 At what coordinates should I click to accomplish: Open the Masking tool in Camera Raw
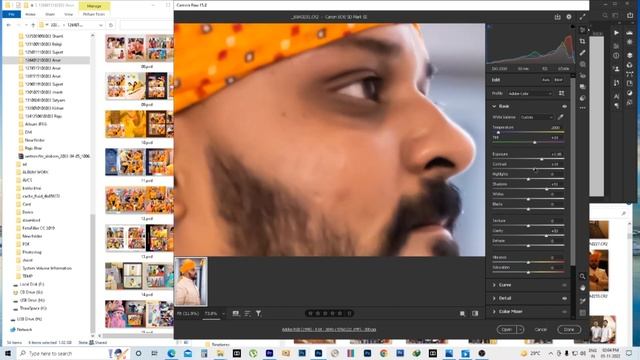click(582, 64)
